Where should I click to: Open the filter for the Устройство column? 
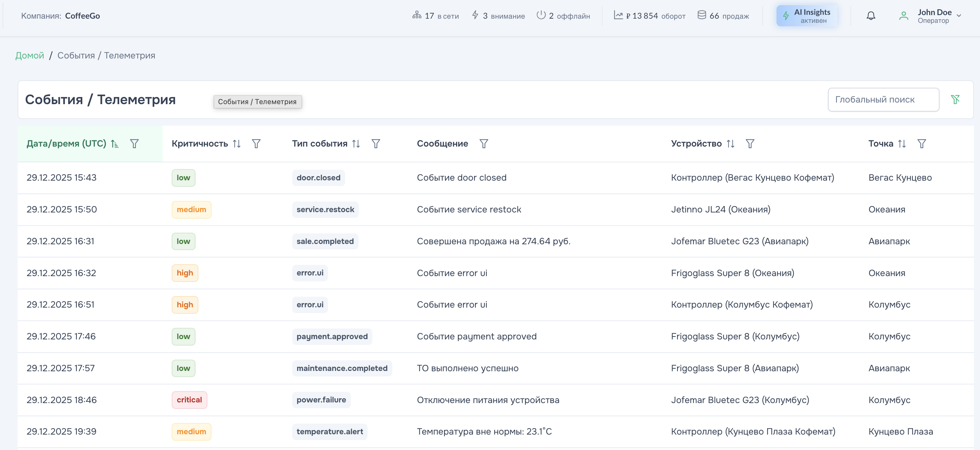[x=749, y=144]
